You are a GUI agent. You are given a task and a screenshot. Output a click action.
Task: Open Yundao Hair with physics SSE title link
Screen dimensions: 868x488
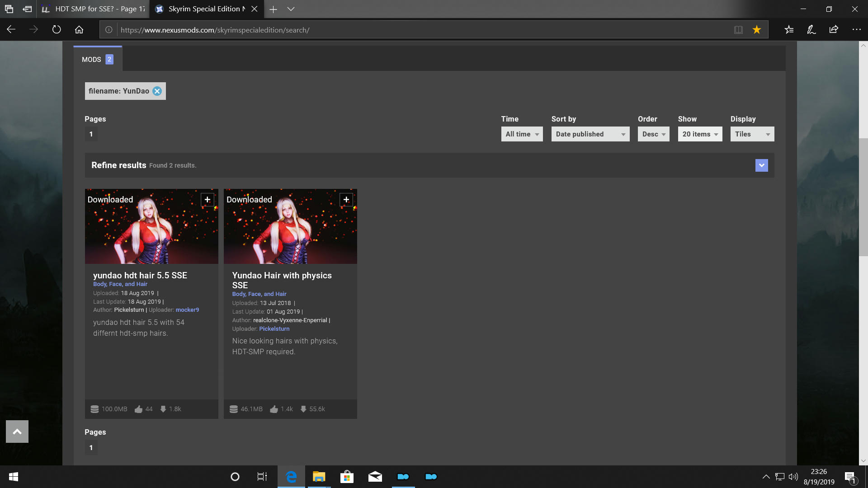tap(282, 280)
